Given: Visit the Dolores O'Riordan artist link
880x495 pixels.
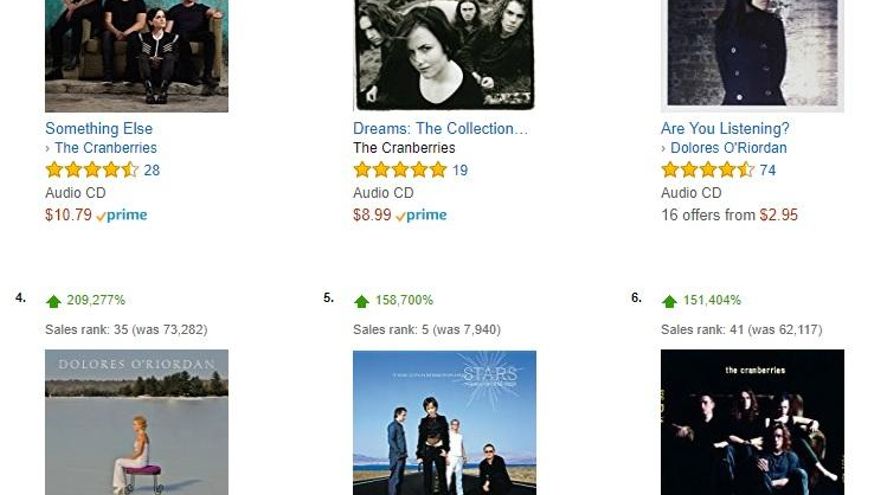Looking at the screenshot, I should [x=728, y=148].
